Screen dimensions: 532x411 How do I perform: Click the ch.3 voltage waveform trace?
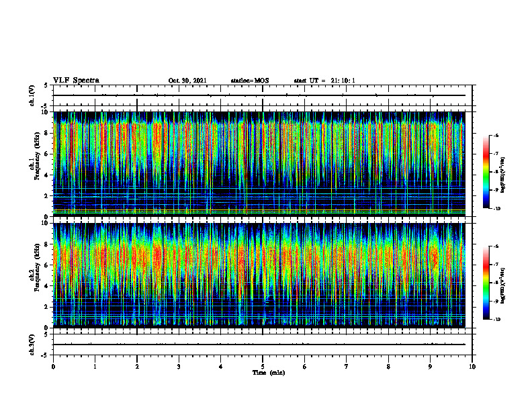(259, 345)
